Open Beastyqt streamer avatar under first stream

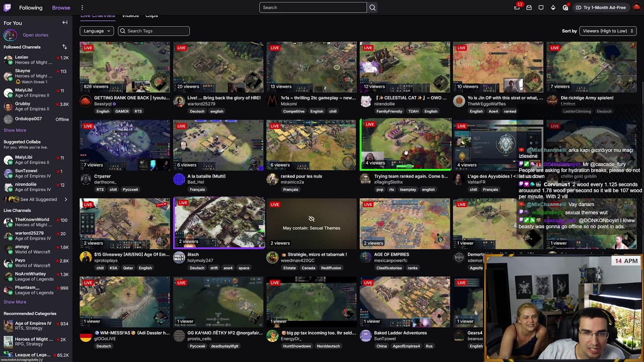point(86,101)
